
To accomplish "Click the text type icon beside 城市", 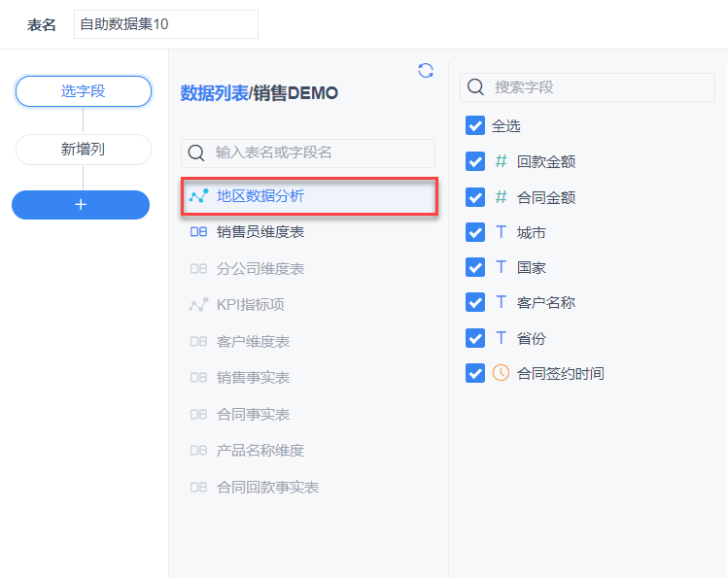I will [501, 232].
